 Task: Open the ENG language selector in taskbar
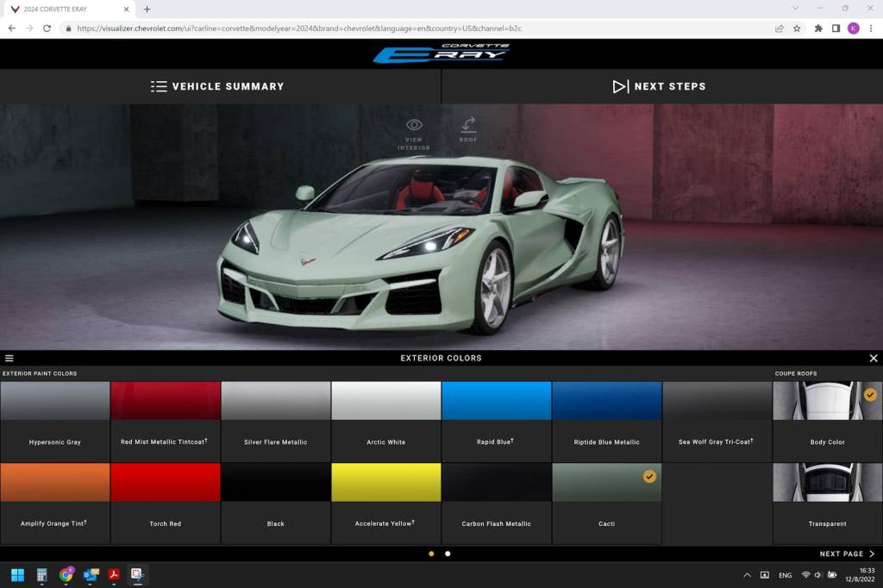785,574
